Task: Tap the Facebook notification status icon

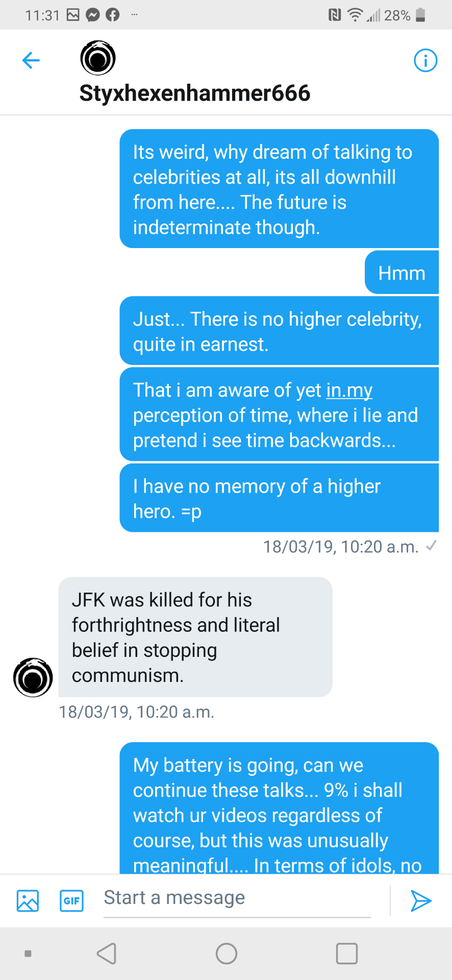Action: pyautogui.click(x=113, y=15)
